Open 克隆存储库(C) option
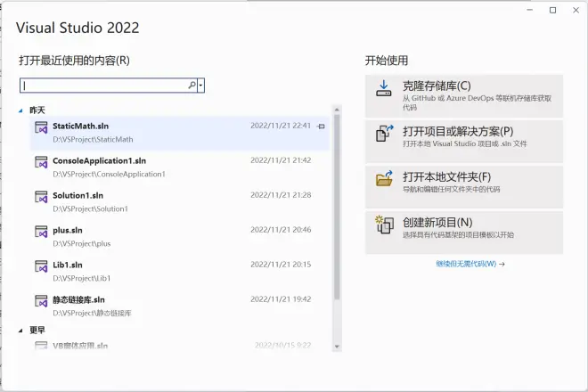This screenshot has height=392, width=588. 464,96
